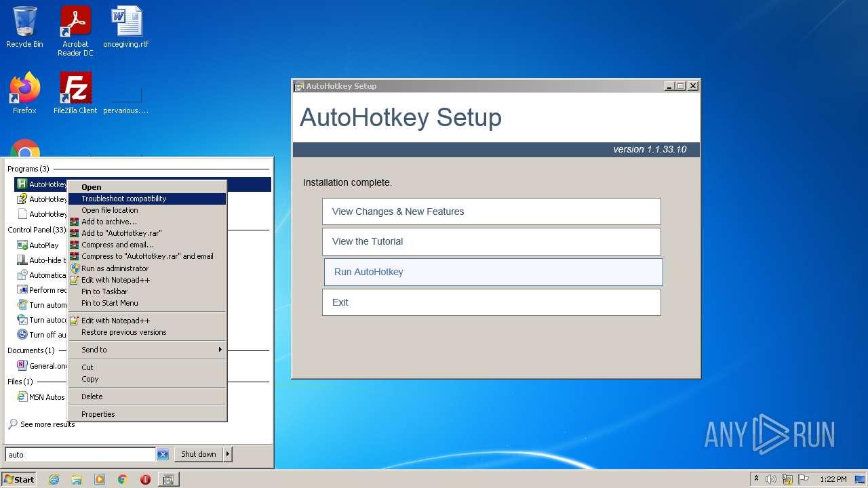Click red Opera taskbar icon
This screenshot has height=488, width=868.
(x=145, y=479)
